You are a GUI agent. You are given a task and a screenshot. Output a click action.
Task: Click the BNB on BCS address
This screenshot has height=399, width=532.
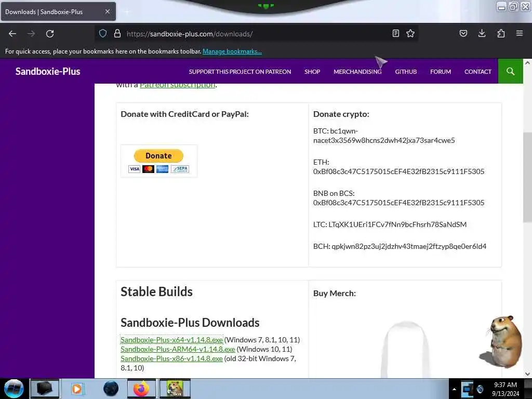click(x=398, y=203)
